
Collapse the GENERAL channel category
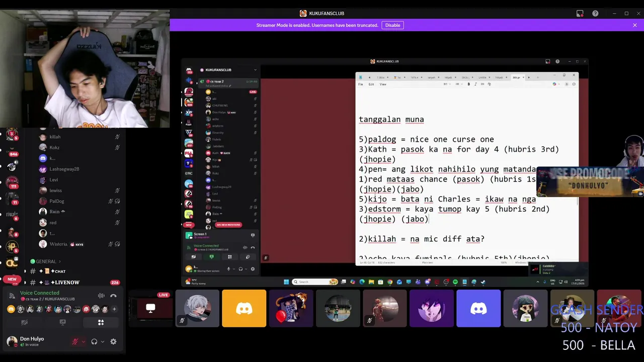(x=46, y=261)
